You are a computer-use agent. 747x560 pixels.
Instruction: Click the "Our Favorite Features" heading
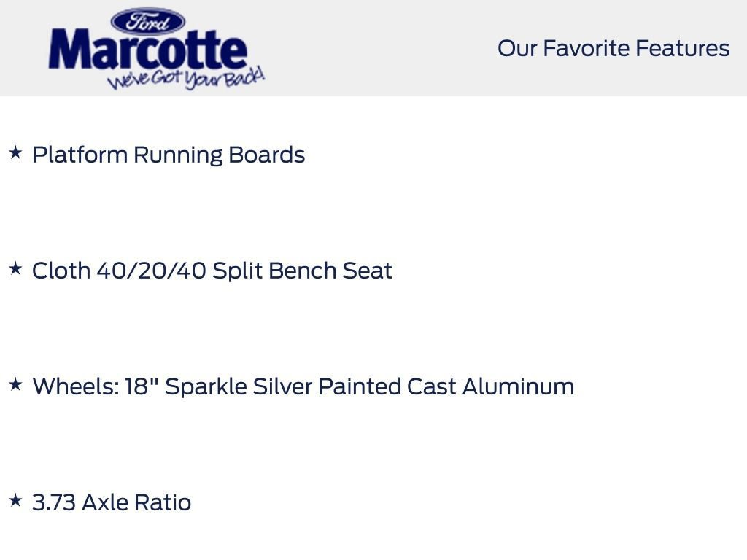pos(613,49)
